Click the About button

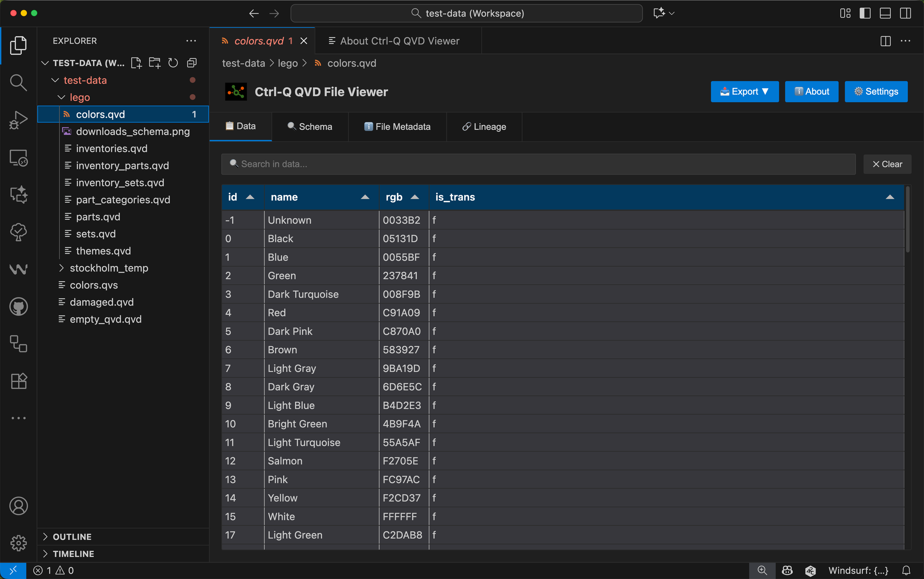coord(811,91)
